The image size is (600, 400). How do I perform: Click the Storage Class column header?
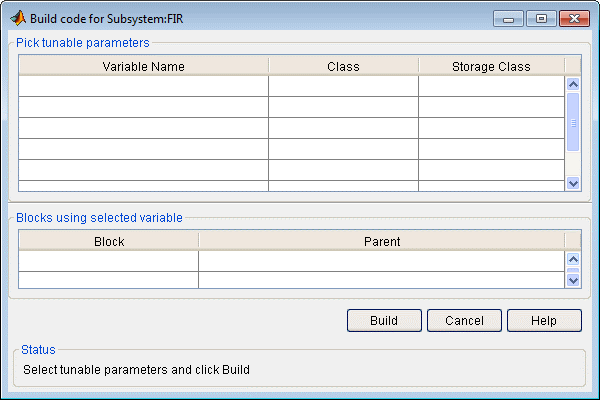(x=491, y=66)
